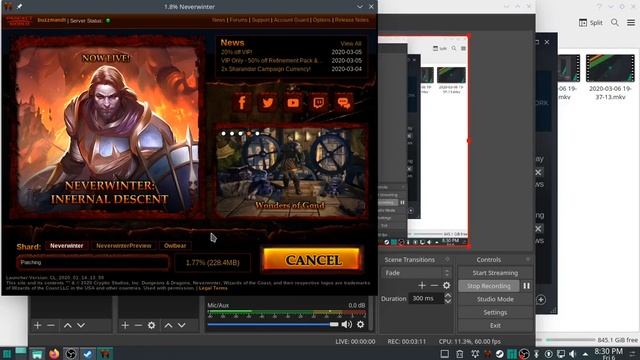640x360 pixels.
Task: Mute the Mic/Aux speaker icon in OBS
Action: (x=347, y=324)
